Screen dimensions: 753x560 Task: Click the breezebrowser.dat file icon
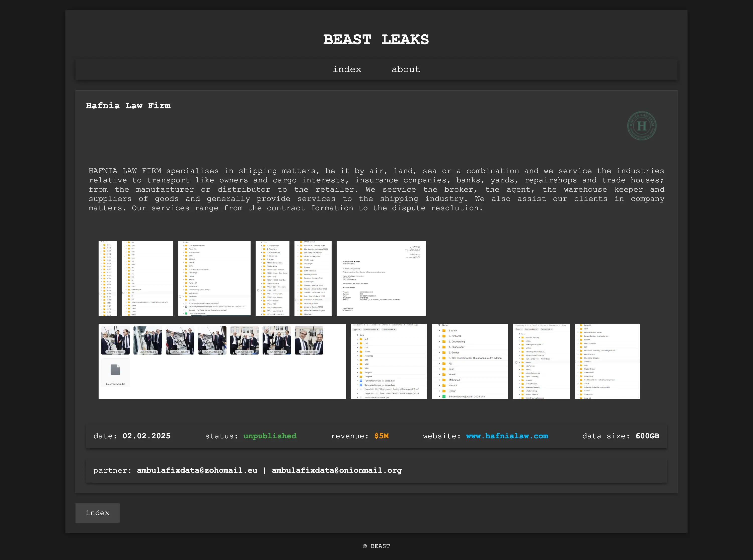click(x=115, y=370)
